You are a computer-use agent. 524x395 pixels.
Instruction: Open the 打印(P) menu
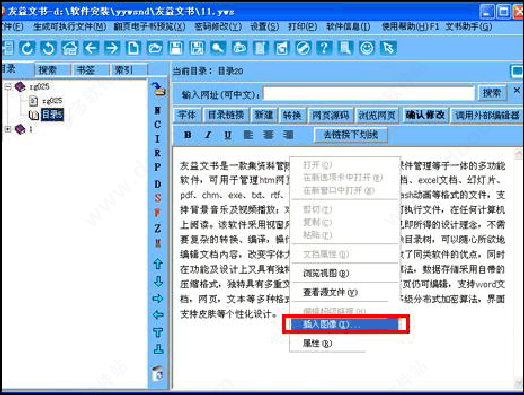pos(303,27)
